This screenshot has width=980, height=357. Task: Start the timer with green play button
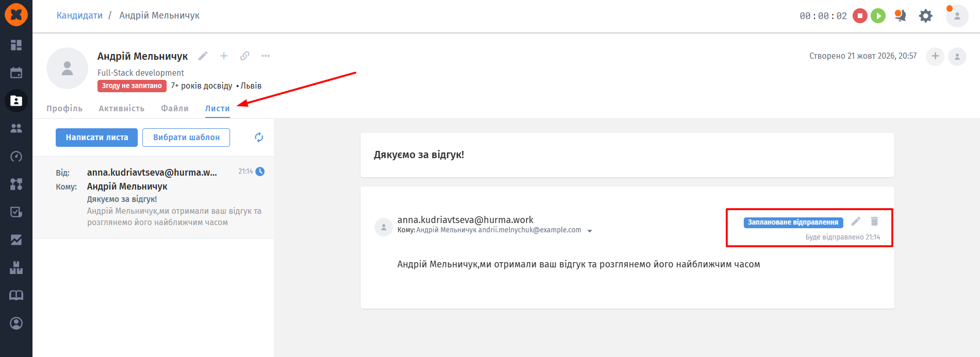[x=878, y=16]
